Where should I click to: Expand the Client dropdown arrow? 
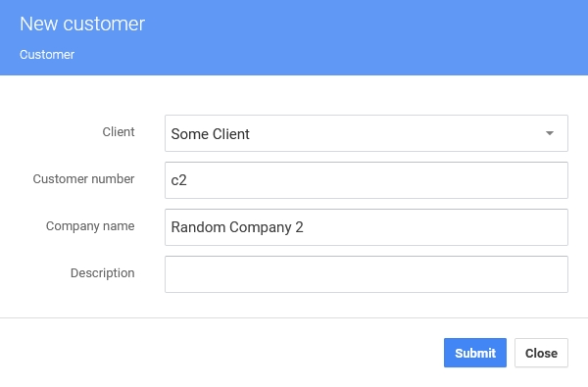click(550, 133)
